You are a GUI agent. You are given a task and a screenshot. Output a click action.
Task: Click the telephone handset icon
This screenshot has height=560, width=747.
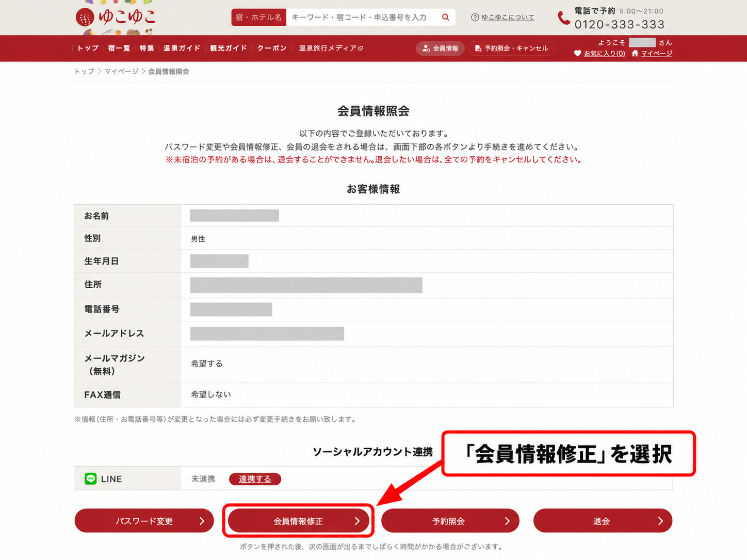[x=563, y=18]
